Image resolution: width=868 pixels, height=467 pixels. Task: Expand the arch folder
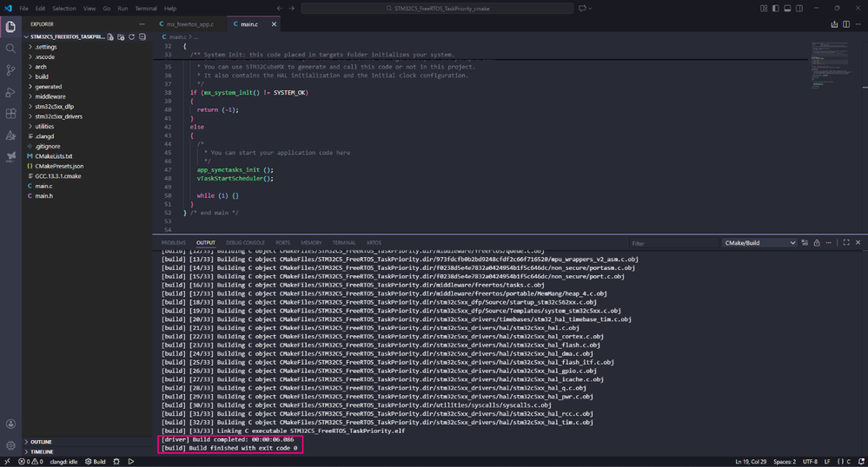(87, 67)
